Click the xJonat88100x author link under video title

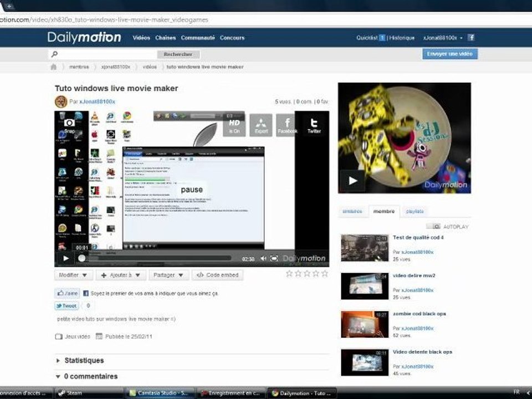point(97,101)
